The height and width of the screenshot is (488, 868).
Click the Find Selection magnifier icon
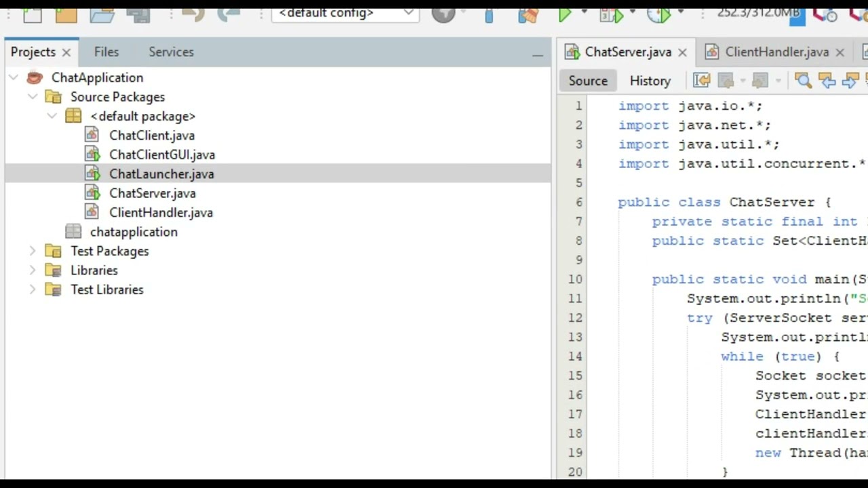pos(803,81)
